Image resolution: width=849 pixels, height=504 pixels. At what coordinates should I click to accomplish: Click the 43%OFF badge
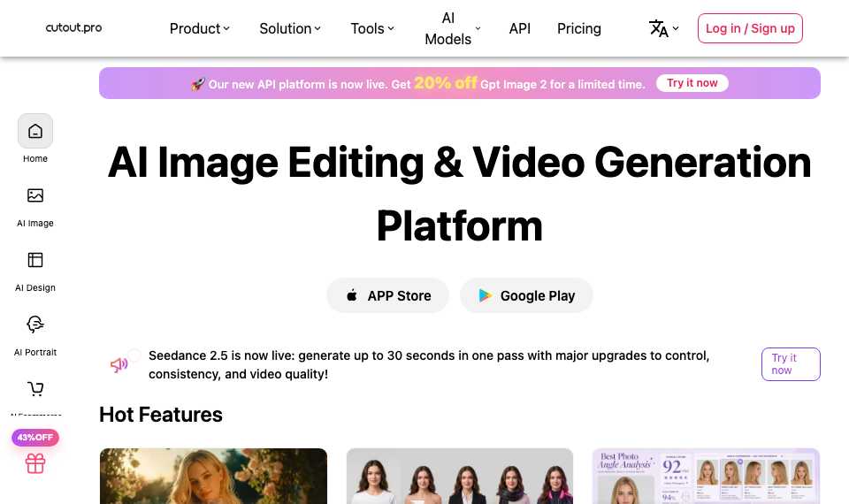pos(35,437)
